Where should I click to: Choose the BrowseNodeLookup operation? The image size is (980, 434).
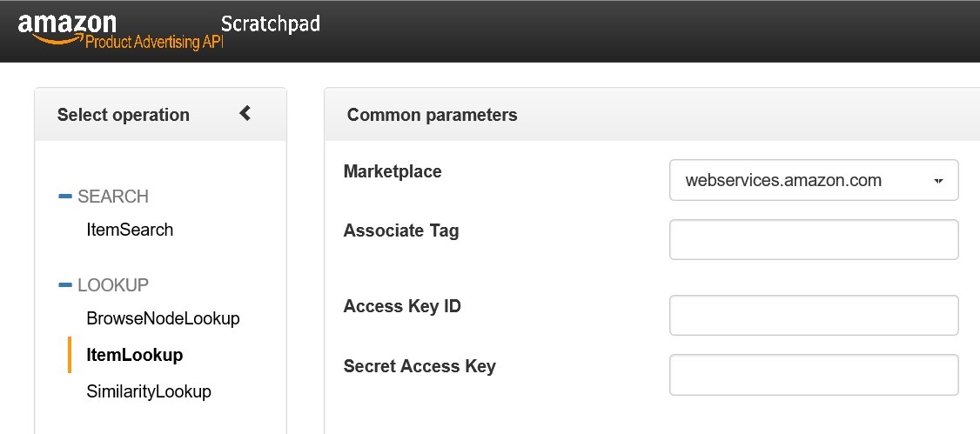click(163, 318)
